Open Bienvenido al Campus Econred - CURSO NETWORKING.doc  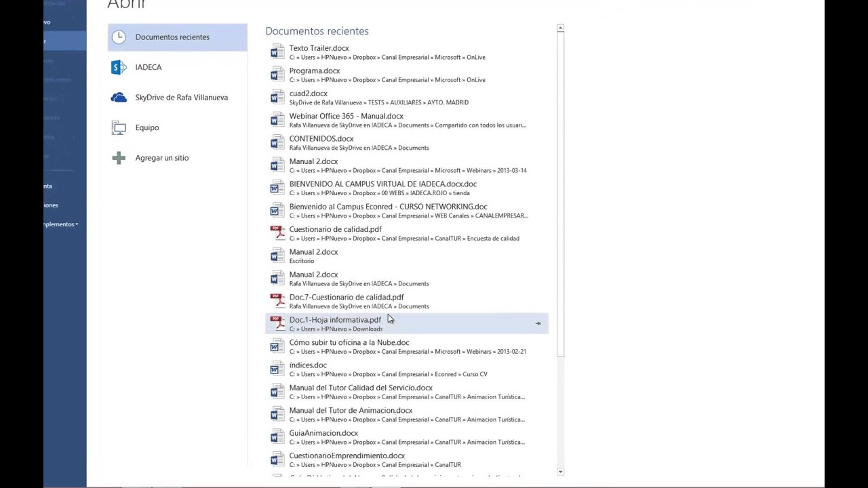point(407,211)
